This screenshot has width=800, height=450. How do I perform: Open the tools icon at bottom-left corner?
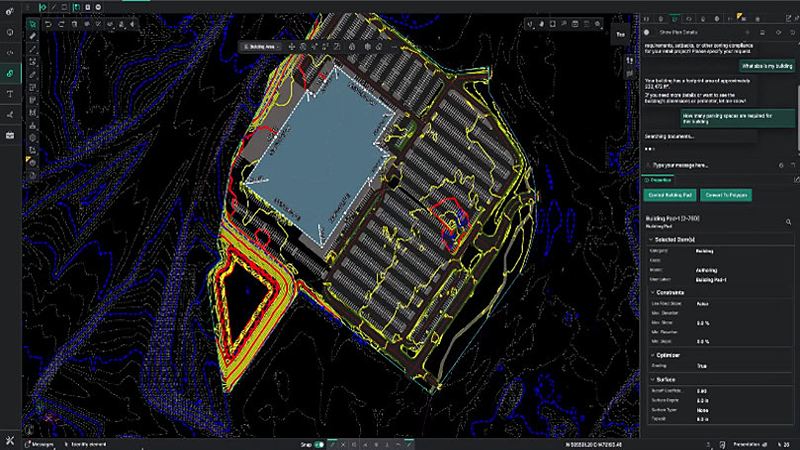[x=9, y=442]
